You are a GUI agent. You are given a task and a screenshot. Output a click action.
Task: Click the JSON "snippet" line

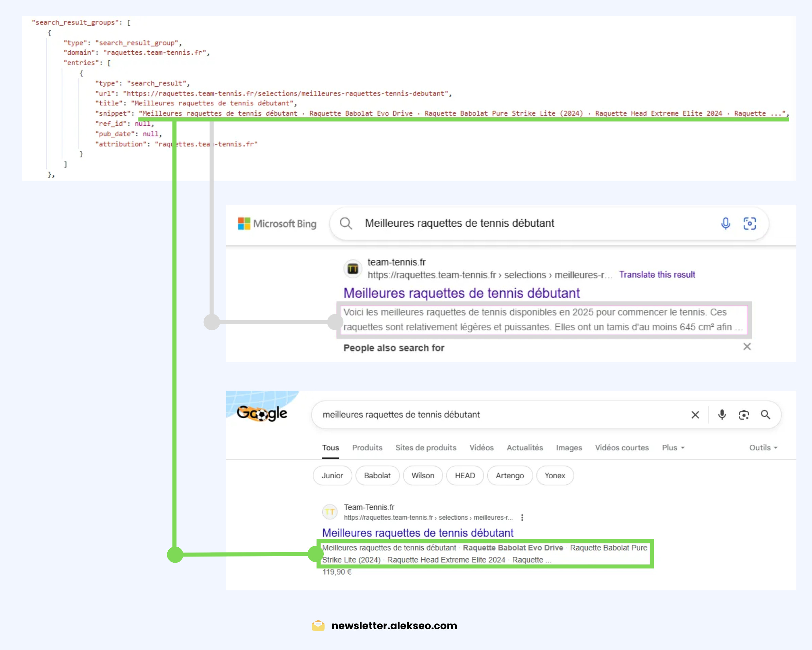442,113
